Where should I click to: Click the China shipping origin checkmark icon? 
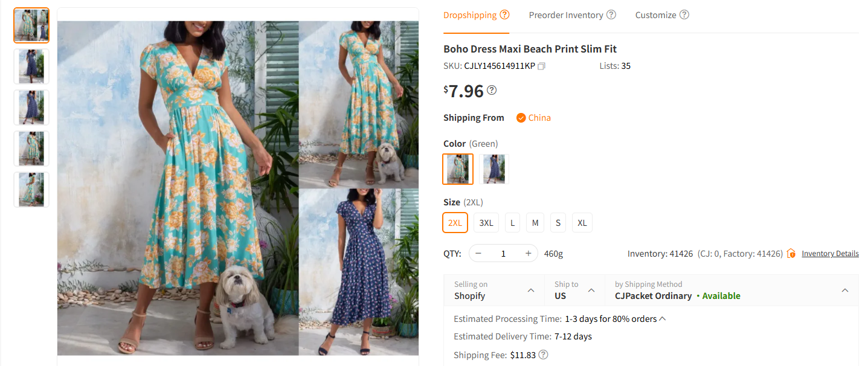[x=521, y=117]
